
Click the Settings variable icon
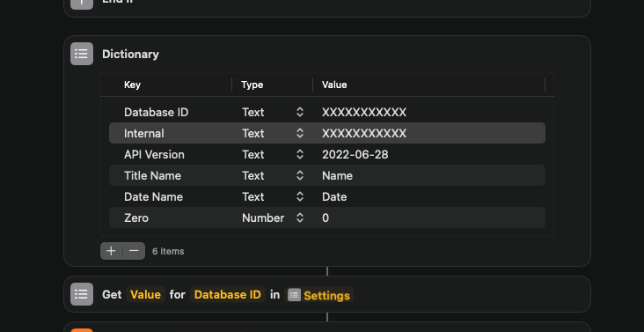[294, 295]
